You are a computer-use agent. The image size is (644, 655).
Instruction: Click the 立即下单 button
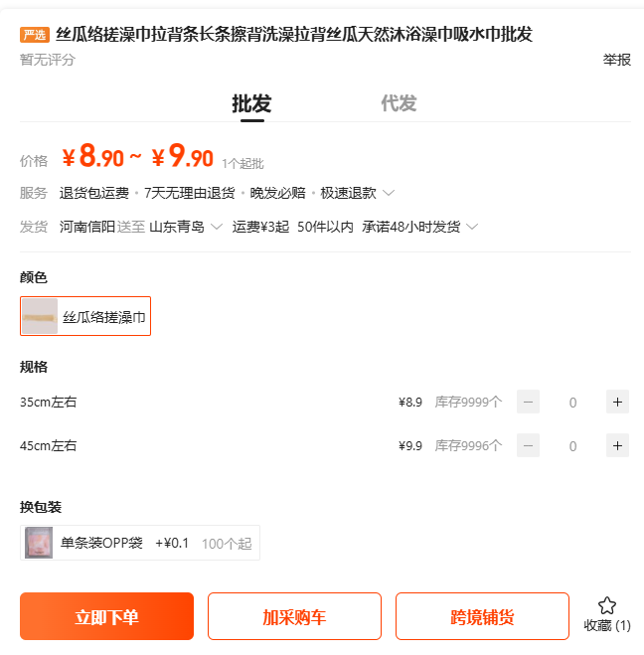tap(106, 617)
